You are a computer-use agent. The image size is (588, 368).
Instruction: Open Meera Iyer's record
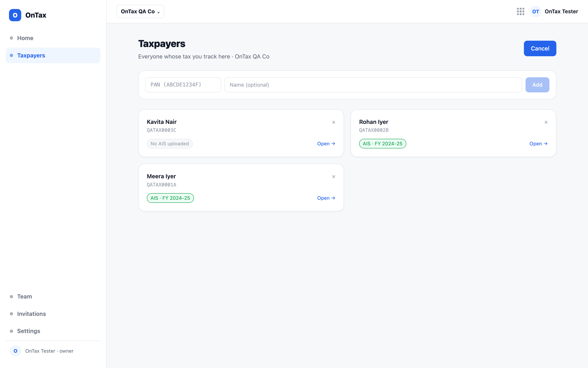point(326,198)
